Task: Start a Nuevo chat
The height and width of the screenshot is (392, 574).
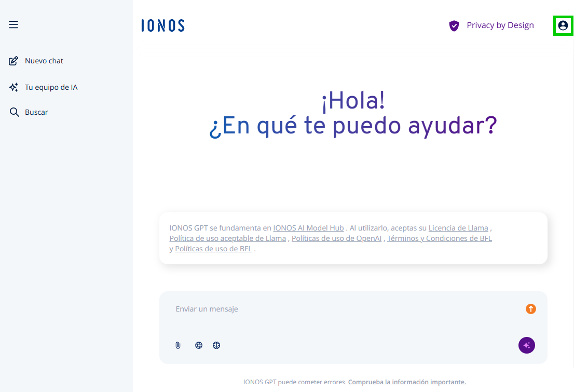Action: click(44, 61)
